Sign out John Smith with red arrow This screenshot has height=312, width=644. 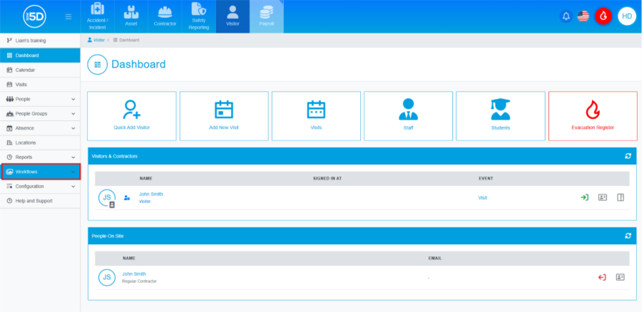(x=602, y=277)
